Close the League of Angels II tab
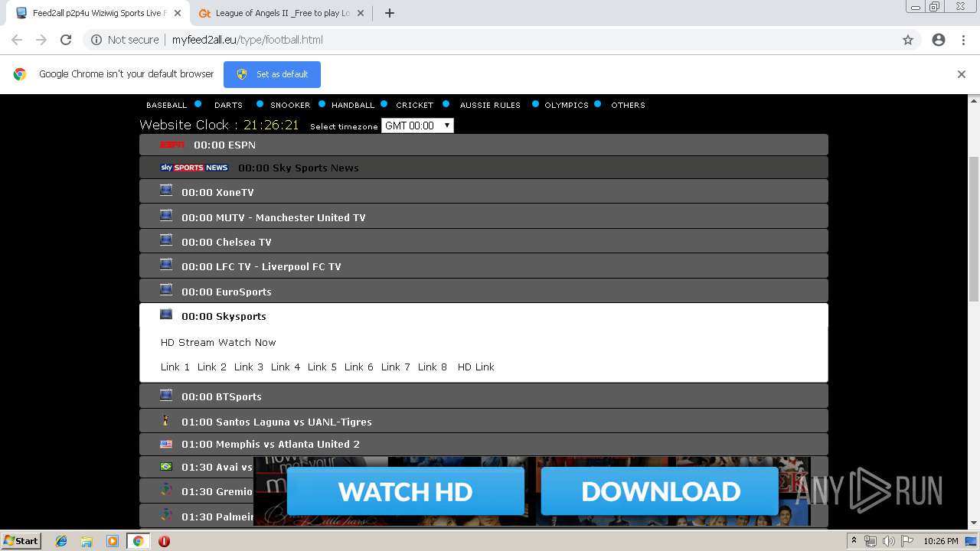The image size is (980, 551). (361, 13)
